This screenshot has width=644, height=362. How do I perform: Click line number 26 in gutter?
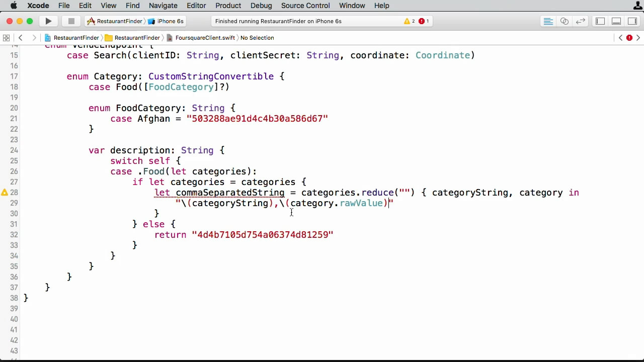(14, 171)
